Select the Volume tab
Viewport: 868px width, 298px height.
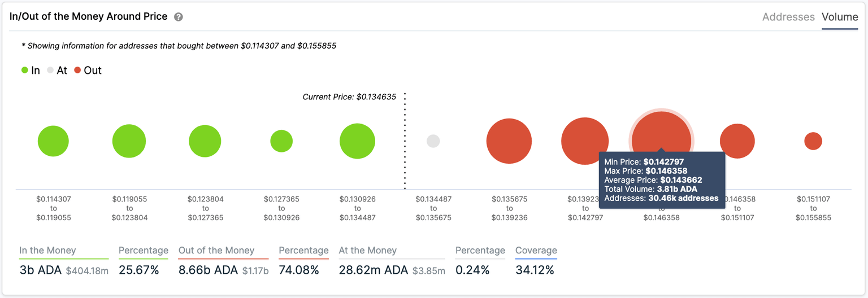click(840, 17)
